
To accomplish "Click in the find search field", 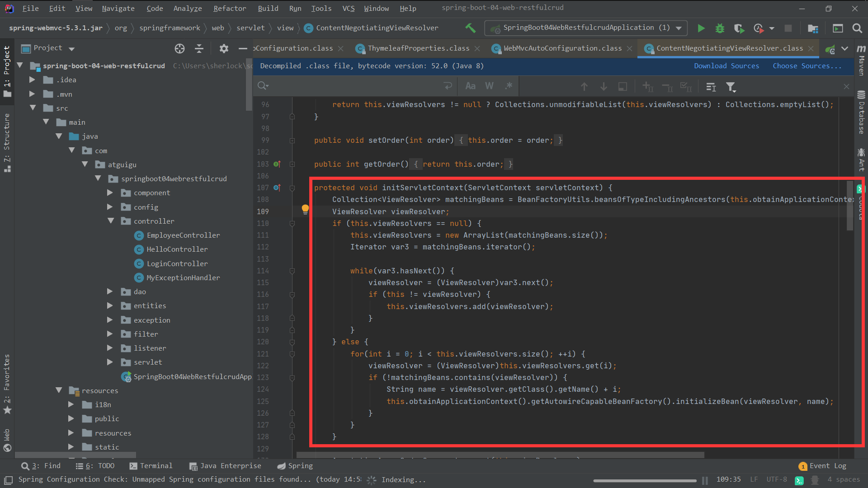I will [x=353, y=86].
